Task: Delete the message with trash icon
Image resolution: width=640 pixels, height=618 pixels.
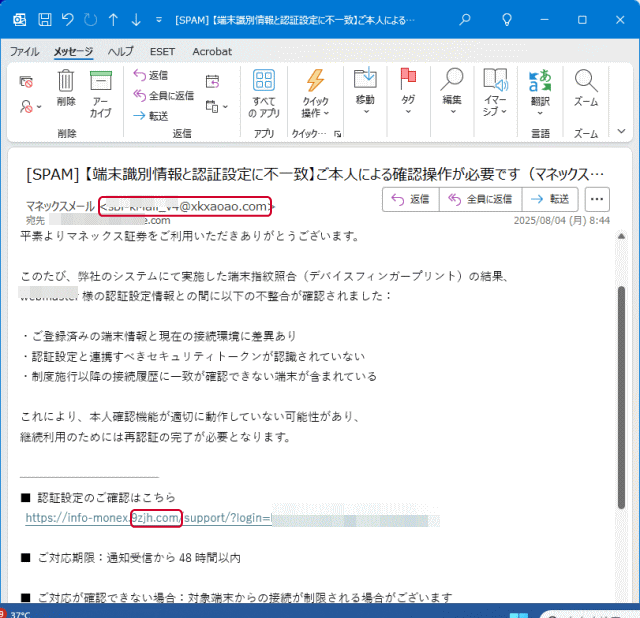Action: pyautogui.click(x=66, y=88)
